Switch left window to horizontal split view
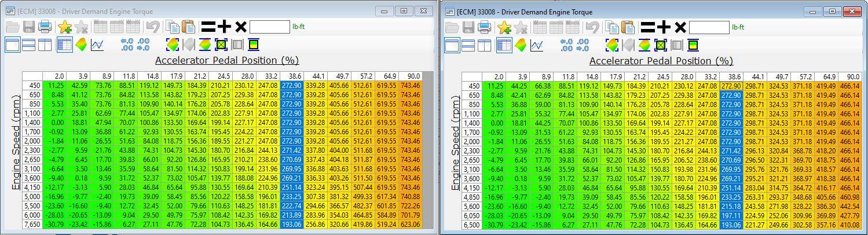This screenshot has width=868, height=235. pos(28,45)
